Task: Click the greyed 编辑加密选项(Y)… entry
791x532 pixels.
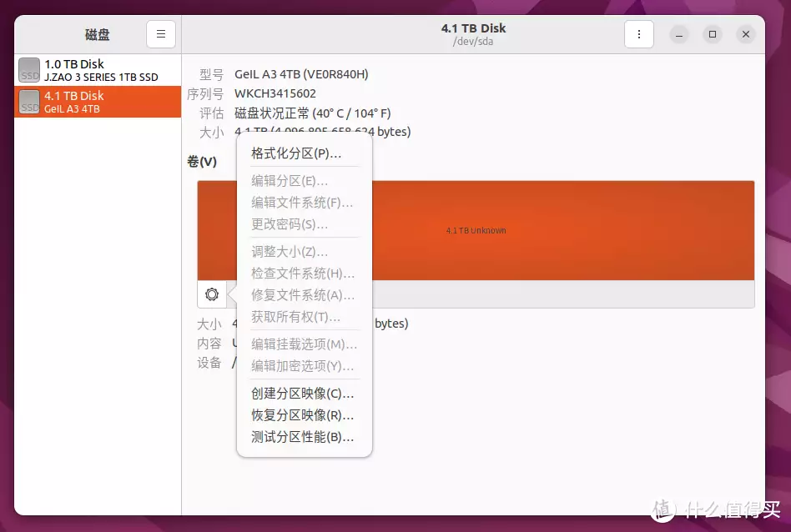Action: coord(305,365)
